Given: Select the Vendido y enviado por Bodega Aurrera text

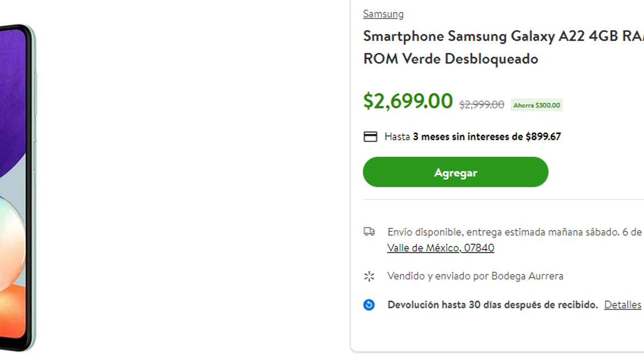Looking at the screenshot, I should coord(475,275).
